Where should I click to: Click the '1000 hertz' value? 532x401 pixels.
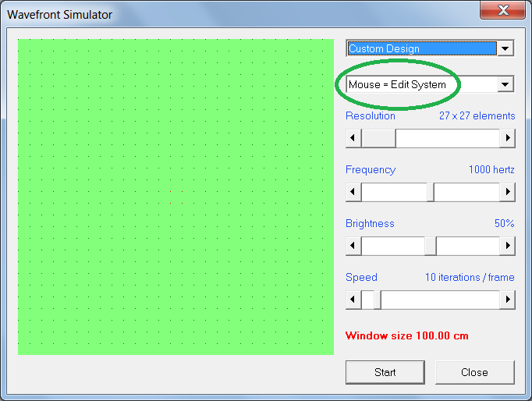491,169
